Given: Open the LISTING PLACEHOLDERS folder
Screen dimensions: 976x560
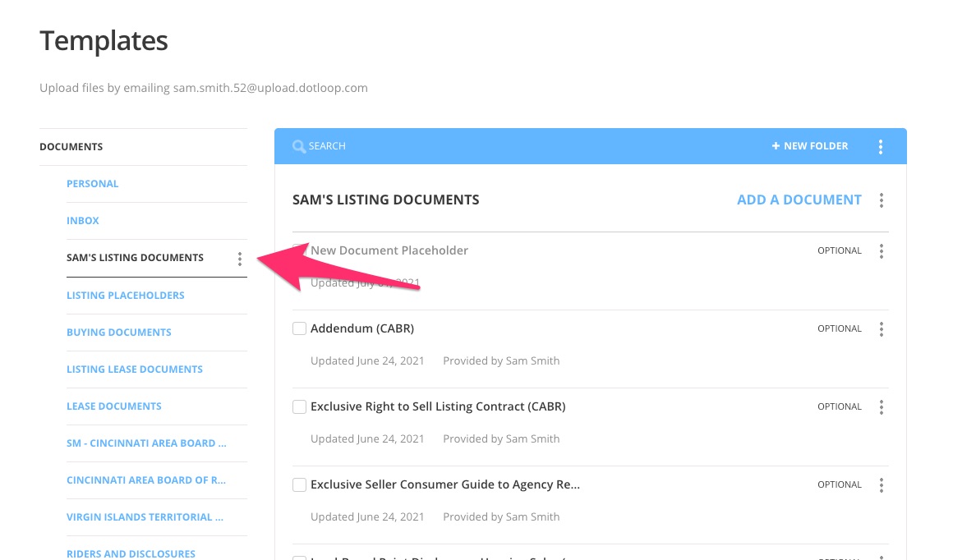Looking at the screenshot, I should (x=125, y=295).
